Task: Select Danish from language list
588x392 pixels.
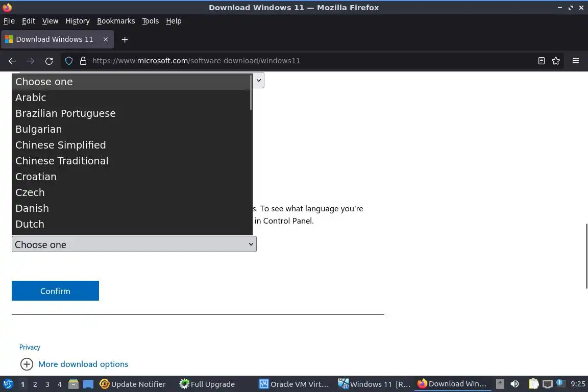Action: (x=131, y=208)
